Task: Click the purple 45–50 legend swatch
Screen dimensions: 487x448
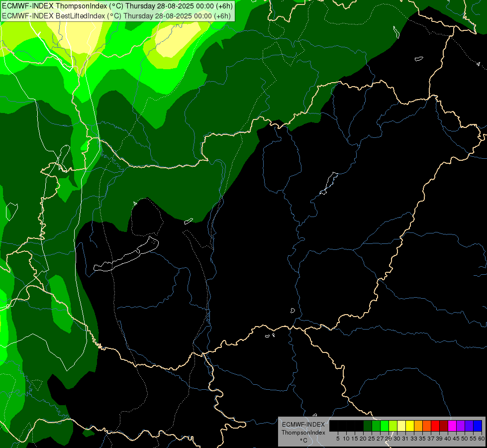Action: pyautogui.click(x=461, y=426)
